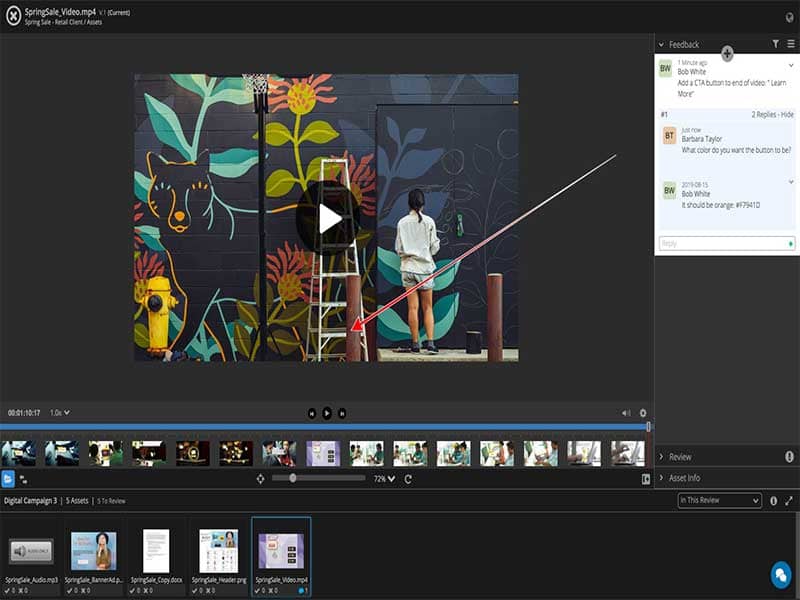
Task: Click the large play button on video
Action: click(x=327, y=218)
